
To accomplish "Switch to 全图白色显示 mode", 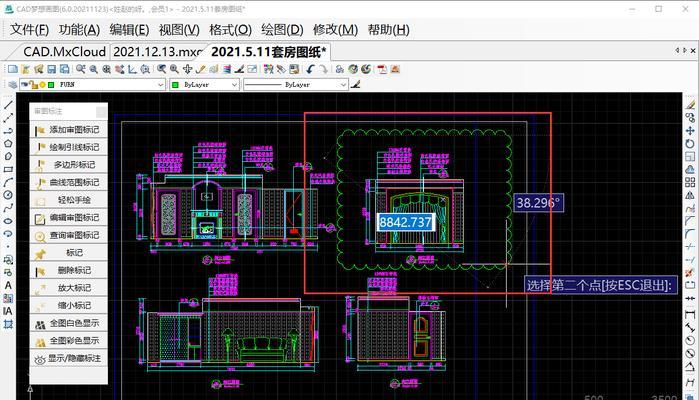I will click(x=69, y=323).
